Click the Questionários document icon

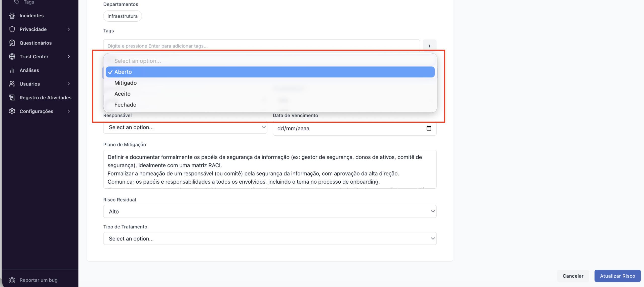click(12, 43)
